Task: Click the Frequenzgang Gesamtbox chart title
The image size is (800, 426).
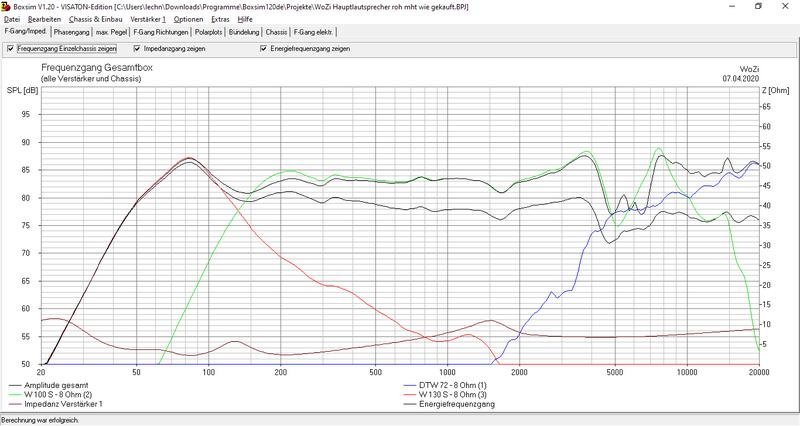Action: pyautogui.click(x=97, y=68)
